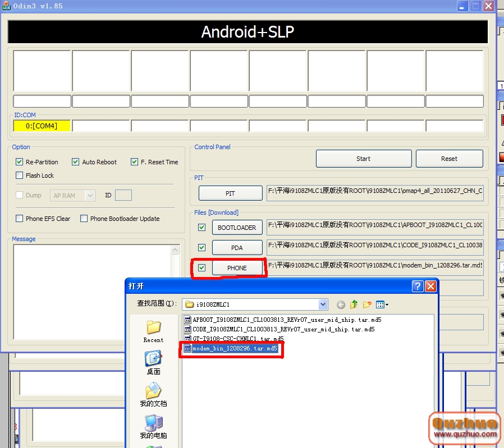Toggle Re-Partition checkbox

coord(19,162)
